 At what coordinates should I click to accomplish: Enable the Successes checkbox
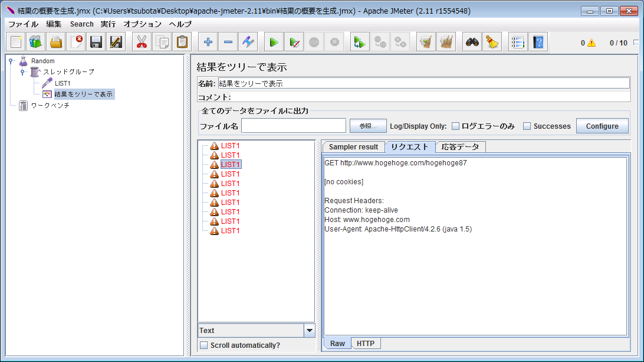[x=527, y=126]
